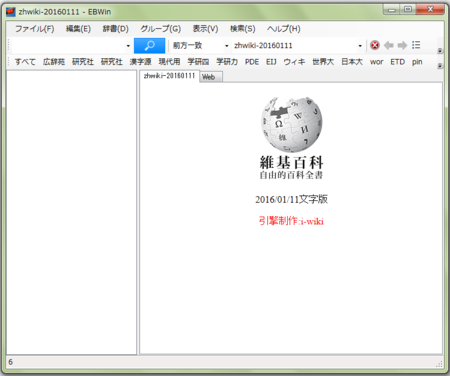Open the グループ(G) menu
The width and height of the screenshot is (450, 376).
pyautogui.click(x=160, y=29)
